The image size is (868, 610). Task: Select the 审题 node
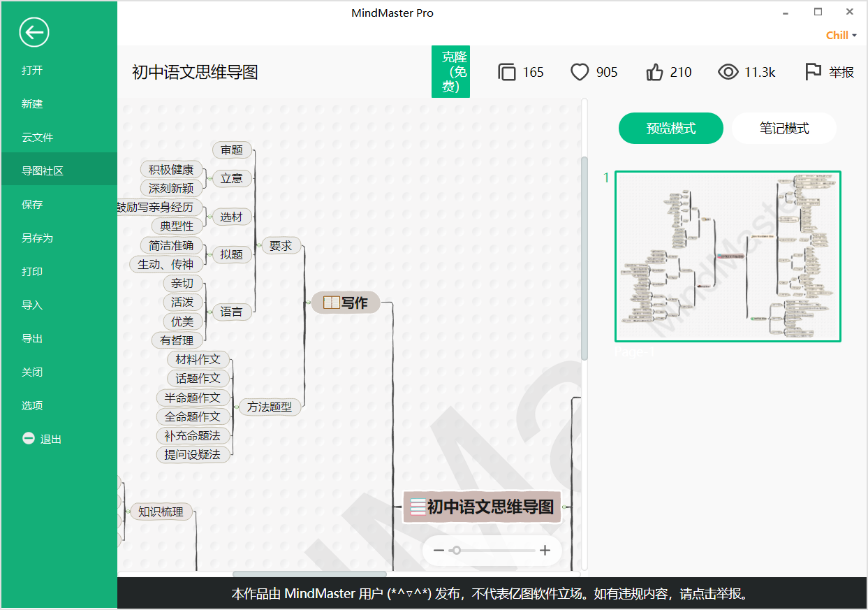click(x=232, y=150)
